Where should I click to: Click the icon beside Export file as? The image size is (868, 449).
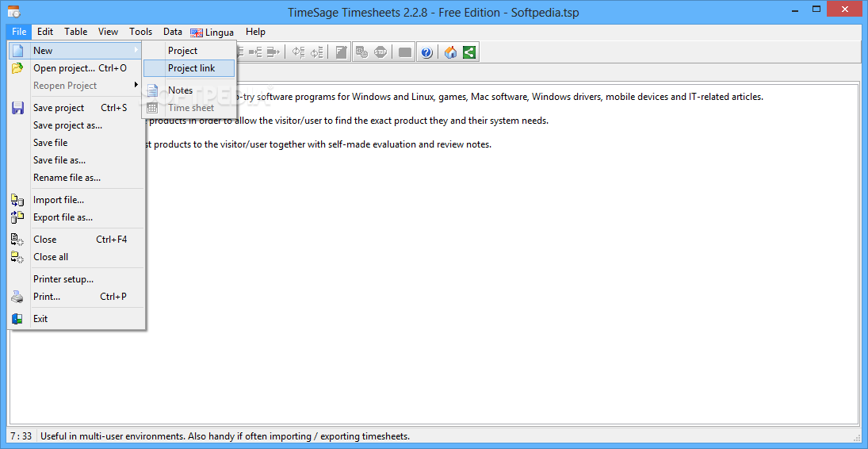(17, 217)
